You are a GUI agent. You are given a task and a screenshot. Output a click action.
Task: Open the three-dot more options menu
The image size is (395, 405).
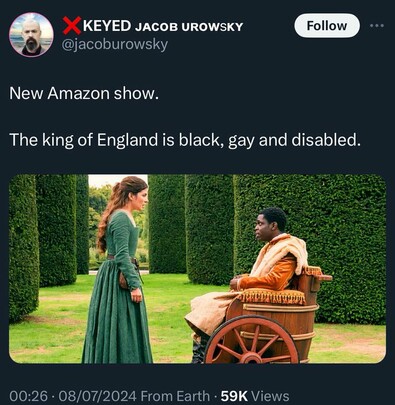[x=377, y=26]
